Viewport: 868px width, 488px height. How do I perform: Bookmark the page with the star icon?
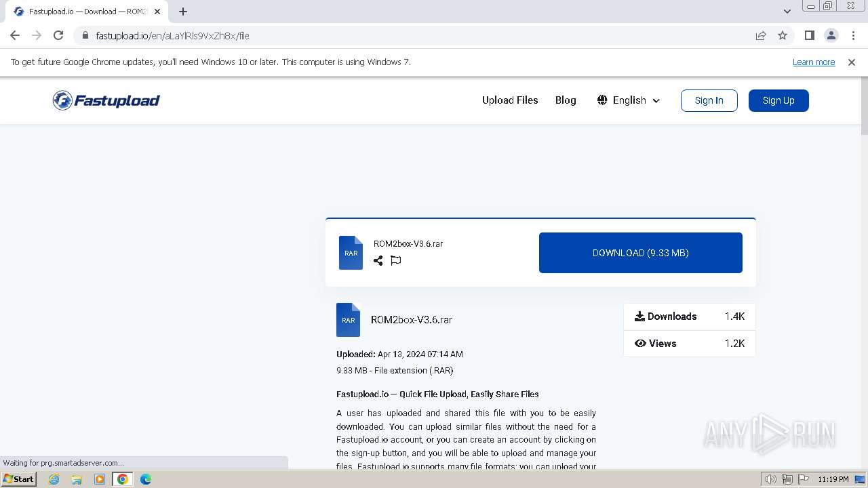pyautogui.click(x=783, y=35)
